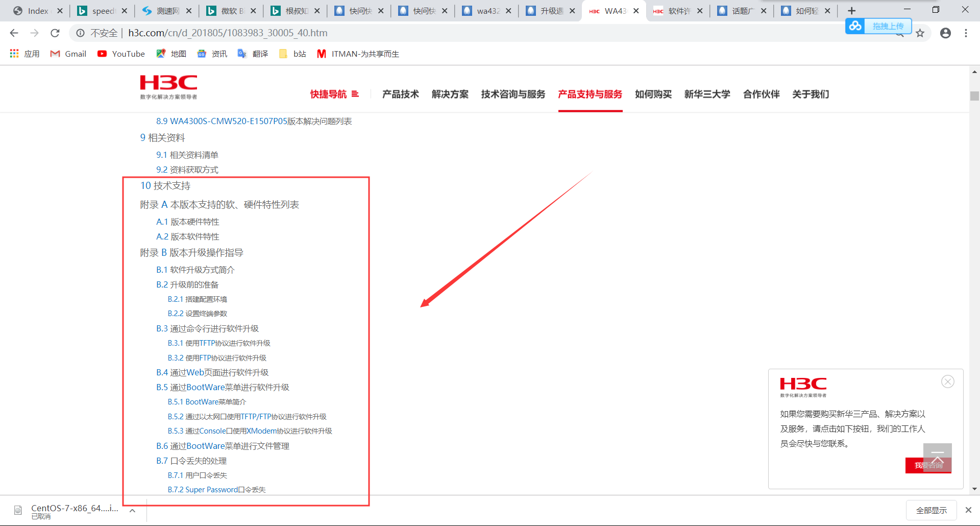Click the site security info icon
The width and height of the screenshot is (980, 526).
point(80,33)
